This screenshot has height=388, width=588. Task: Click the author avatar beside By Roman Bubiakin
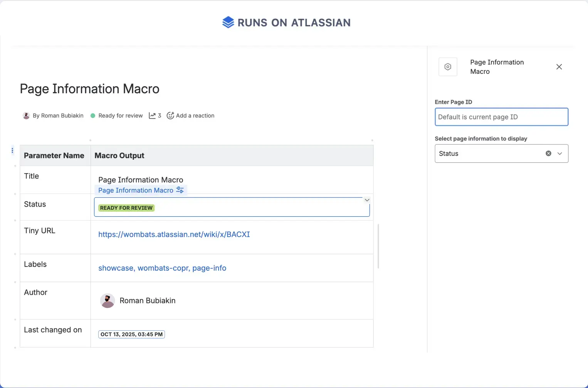pos(26,115)
